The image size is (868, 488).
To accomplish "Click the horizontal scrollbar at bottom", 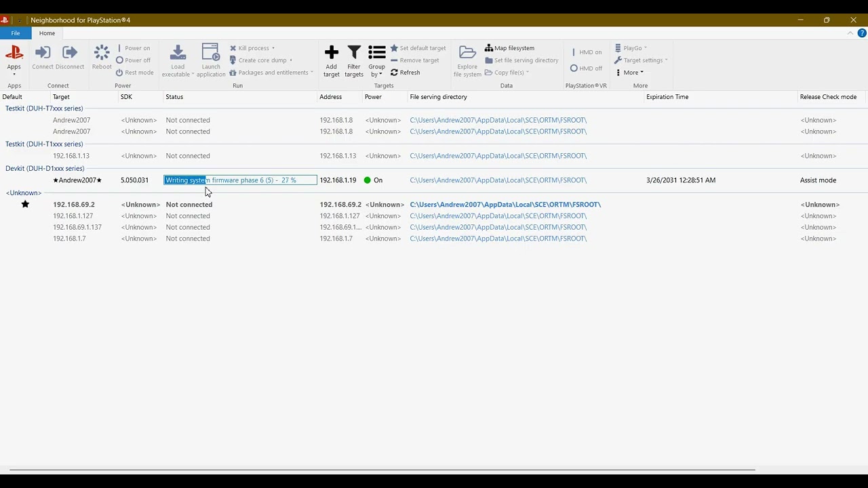I will point(382,470).
